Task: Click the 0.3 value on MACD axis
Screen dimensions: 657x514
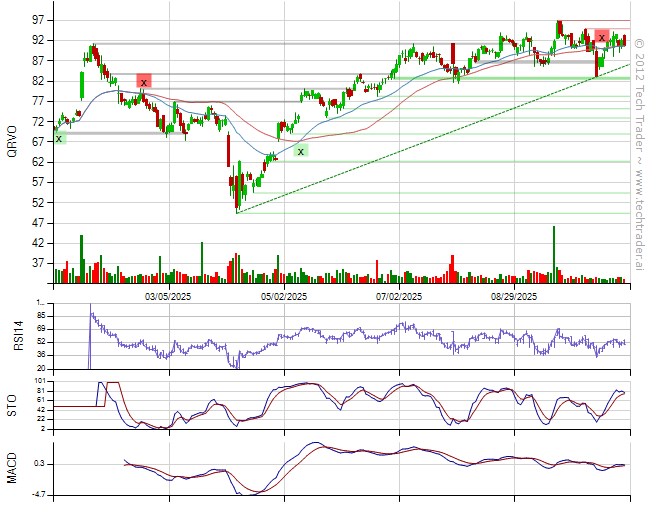Action: click(x=38, y=464)
